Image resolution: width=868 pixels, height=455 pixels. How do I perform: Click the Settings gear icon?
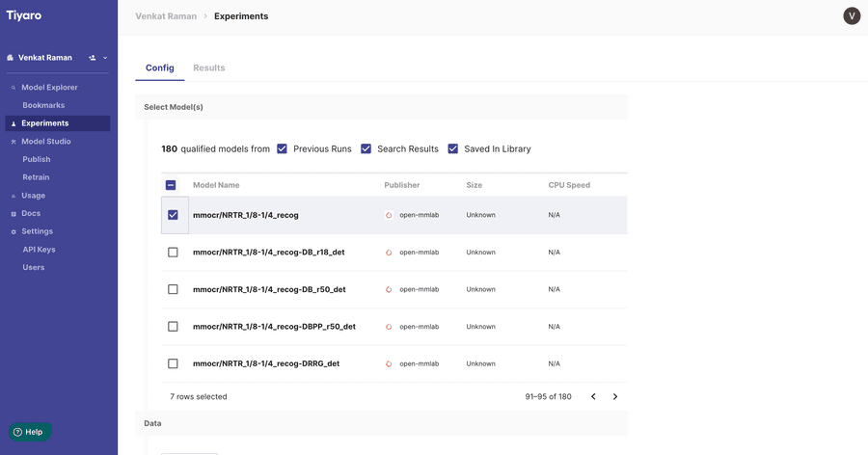[14, 232]
